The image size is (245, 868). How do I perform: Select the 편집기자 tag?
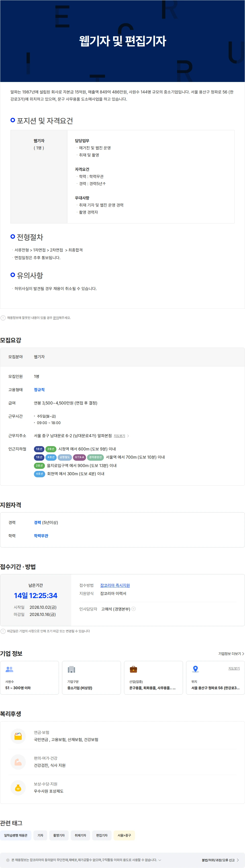102,835
